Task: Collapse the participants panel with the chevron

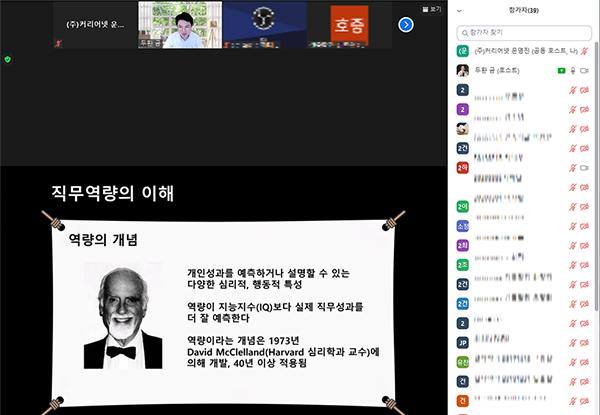Action: (x=459, y=11)
